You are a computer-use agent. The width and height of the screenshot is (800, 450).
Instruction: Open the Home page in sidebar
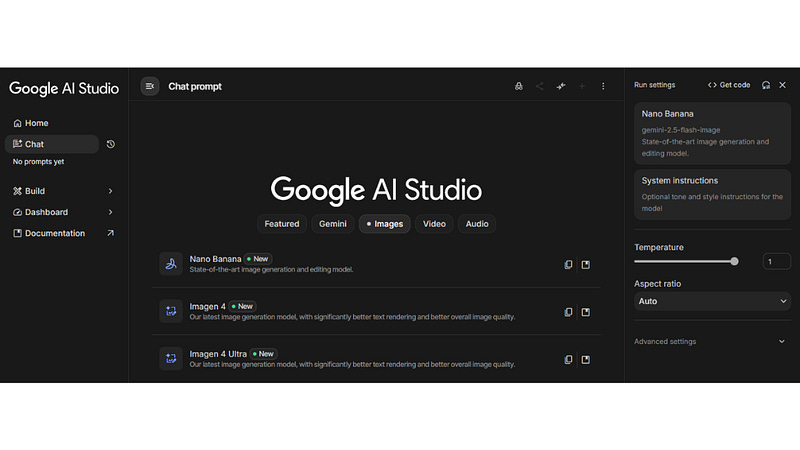31,123
